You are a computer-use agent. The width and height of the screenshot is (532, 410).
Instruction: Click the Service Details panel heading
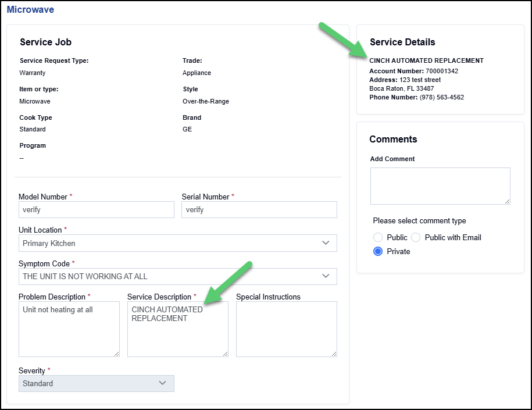click(402, 42)
